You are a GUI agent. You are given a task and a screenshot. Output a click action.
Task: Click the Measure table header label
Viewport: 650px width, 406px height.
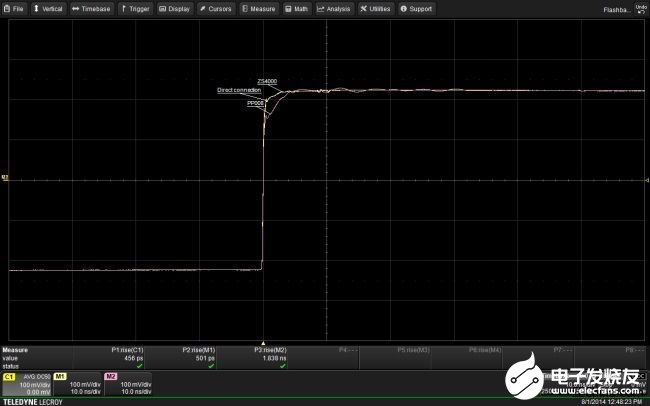(x=15, y=350)
